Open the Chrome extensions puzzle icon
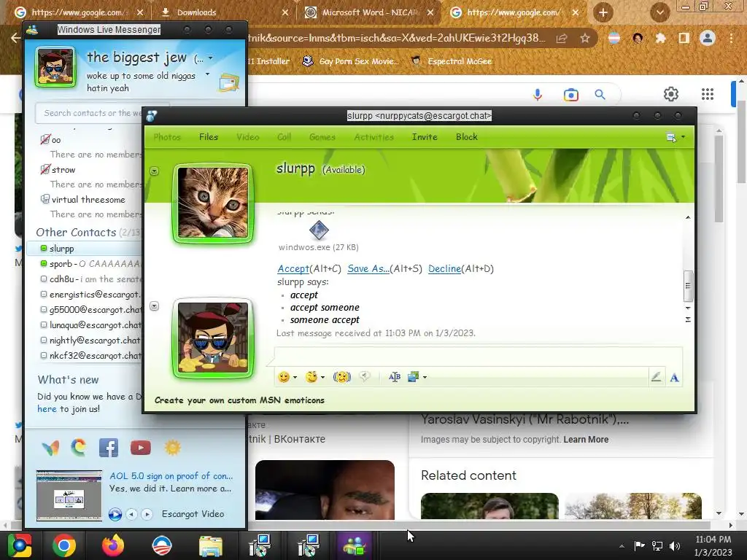This screenshot has height=560, width=747. point(661,38)
